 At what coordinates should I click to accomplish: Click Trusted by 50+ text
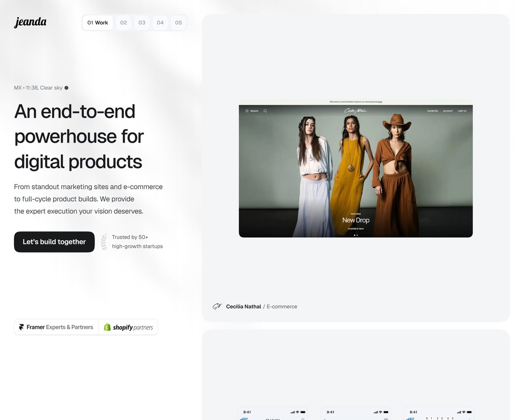point(130,237)
